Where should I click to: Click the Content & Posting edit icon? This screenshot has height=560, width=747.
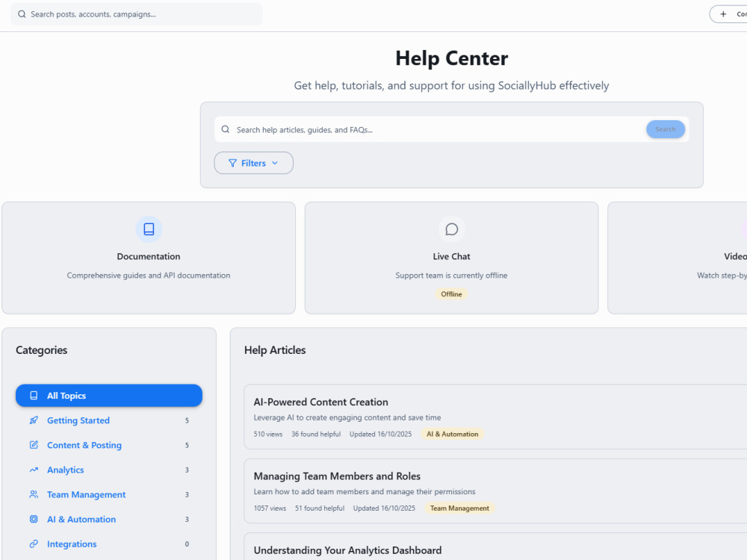click(34, 445)
